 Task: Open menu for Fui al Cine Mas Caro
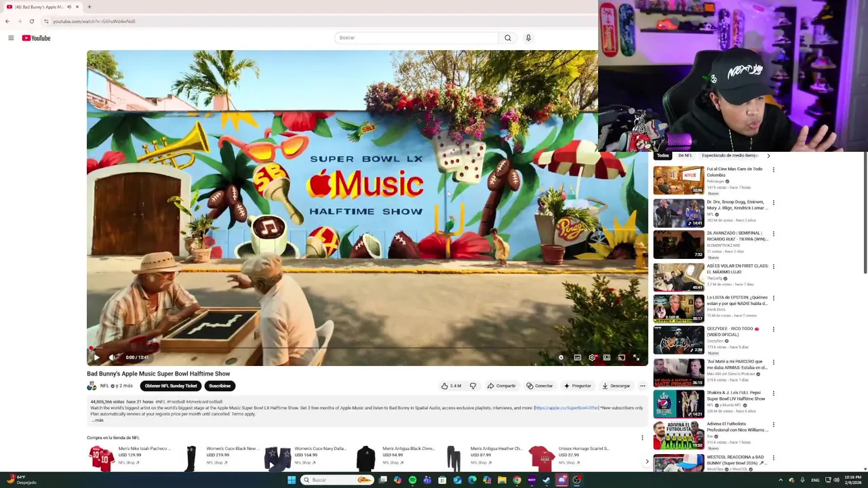click(773, 170)
